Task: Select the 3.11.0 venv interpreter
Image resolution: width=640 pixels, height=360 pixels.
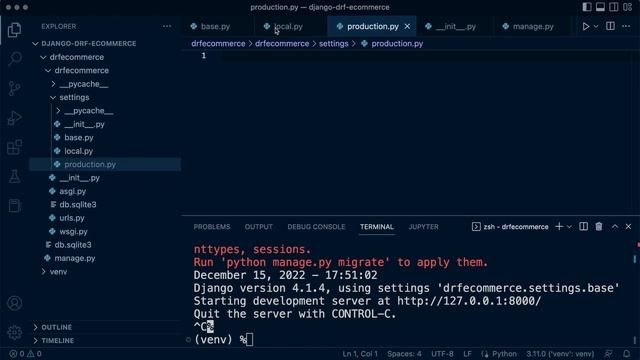Action: tap(560, 354)
